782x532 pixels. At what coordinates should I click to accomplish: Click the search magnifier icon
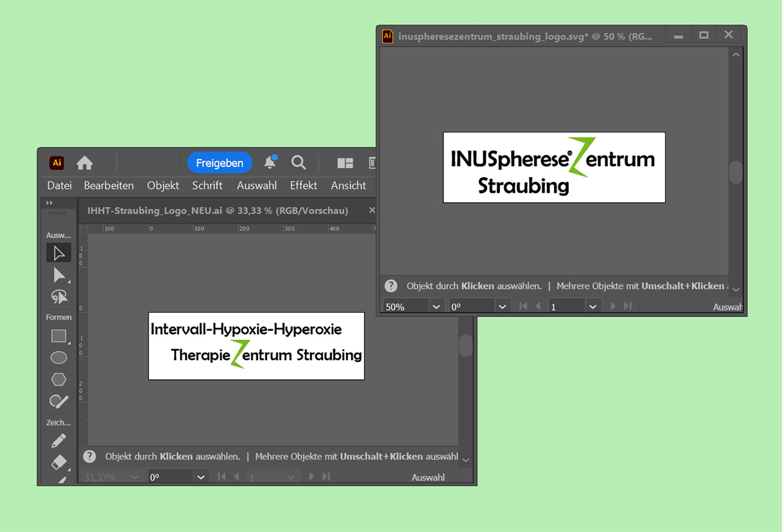click(x=298, y=163)
